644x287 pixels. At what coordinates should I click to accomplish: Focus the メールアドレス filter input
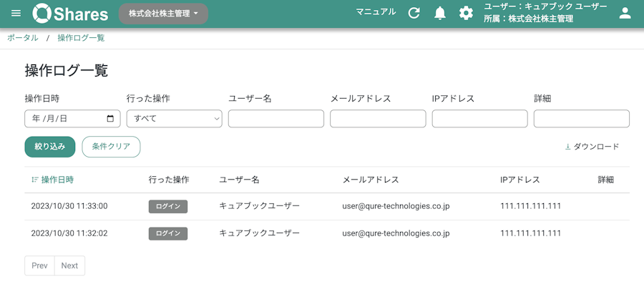378,119
